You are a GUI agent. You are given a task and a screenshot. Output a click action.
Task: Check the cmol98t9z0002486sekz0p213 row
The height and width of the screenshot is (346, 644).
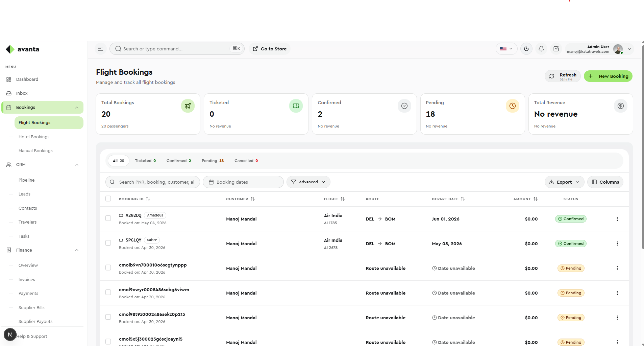[x=108, y=317]
